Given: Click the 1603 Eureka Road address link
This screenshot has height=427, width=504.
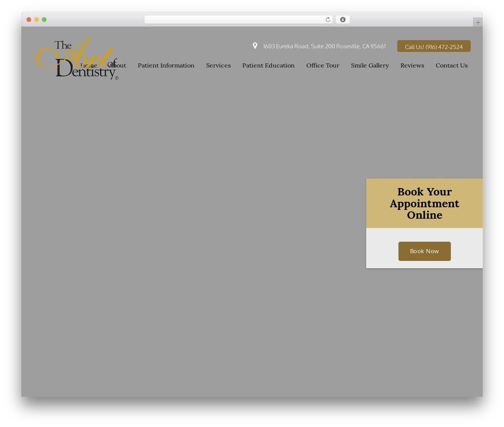Looking at the screenshot, I should (x=324, y=46).
